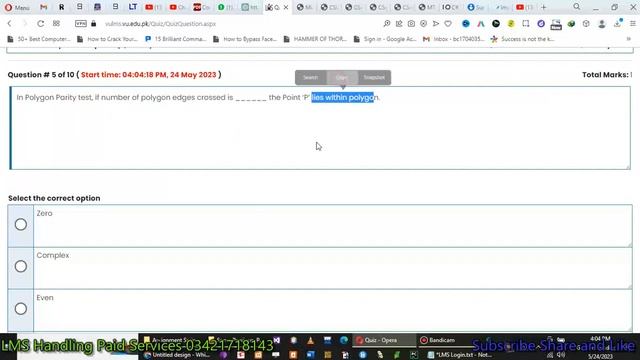Expand the bookmarks overflow chevron
The height and width of the screenshot is (360, 640).
point(629,39)
